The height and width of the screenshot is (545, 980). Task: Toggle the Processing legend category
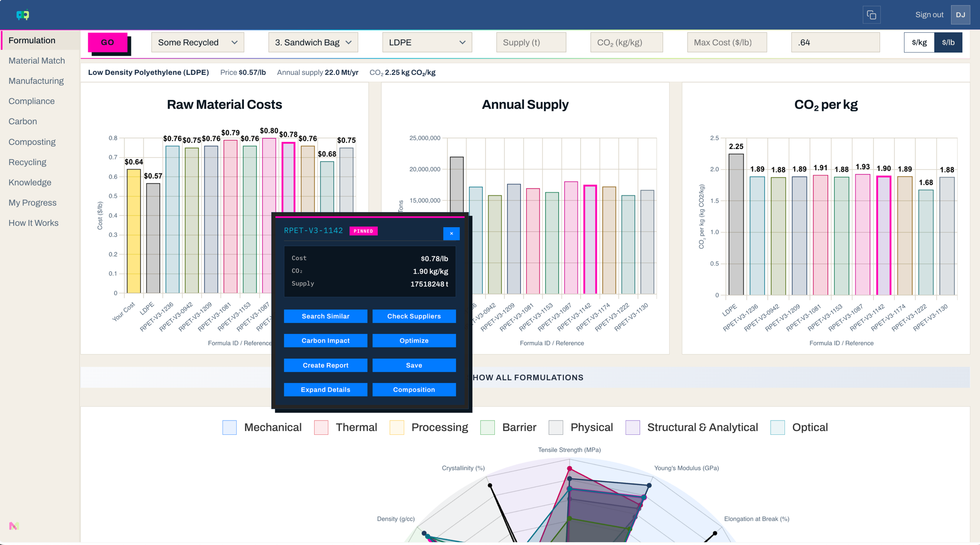(429, 427)
